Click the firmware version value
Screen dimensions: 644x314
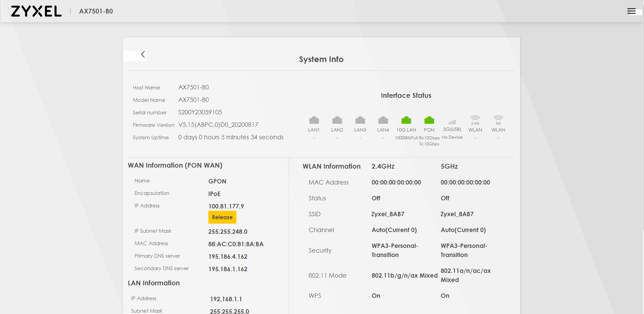(x=218, y=125)
